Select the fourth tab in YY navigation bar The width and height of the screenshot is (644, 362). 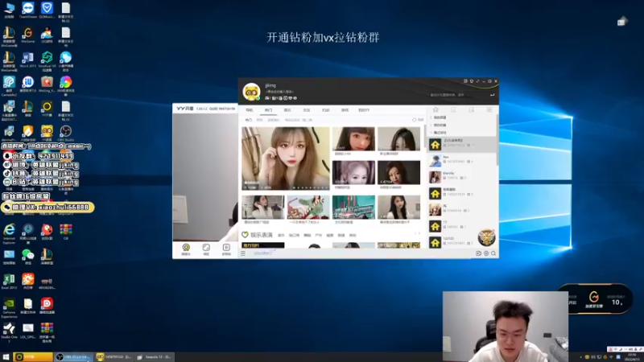(x=307, y=110)
